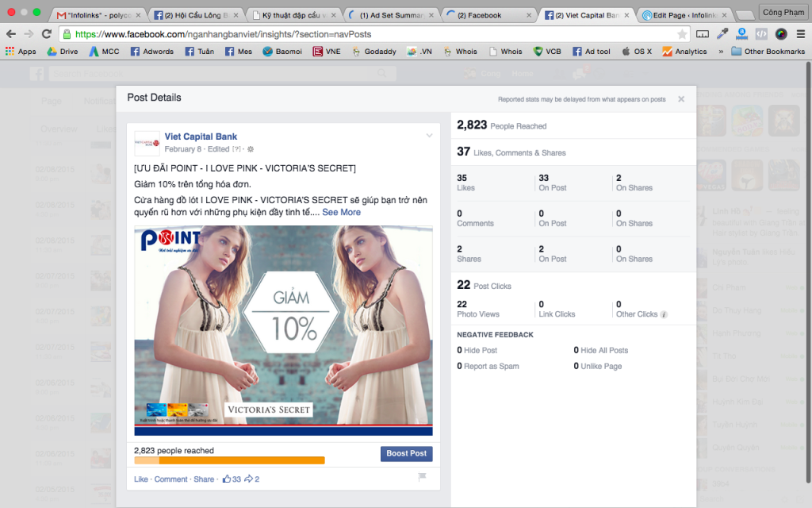Click the Like link under the post

pos(141,479)
